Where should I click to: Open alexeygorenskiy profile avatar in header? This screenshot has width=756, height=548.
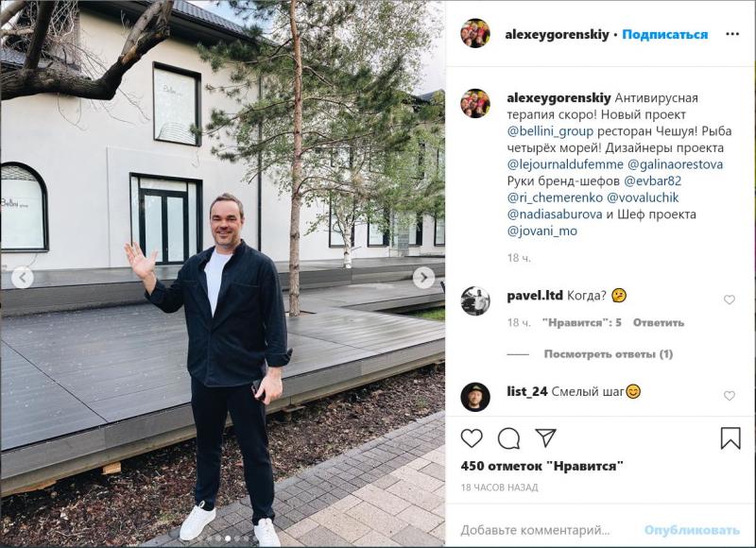tap(475, 33)
